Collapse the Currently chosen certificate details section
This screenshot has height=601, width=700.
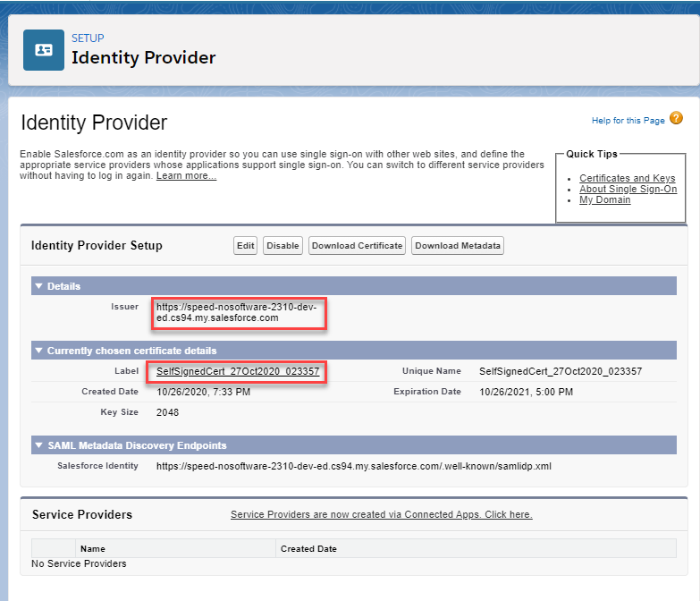(38, 351)
